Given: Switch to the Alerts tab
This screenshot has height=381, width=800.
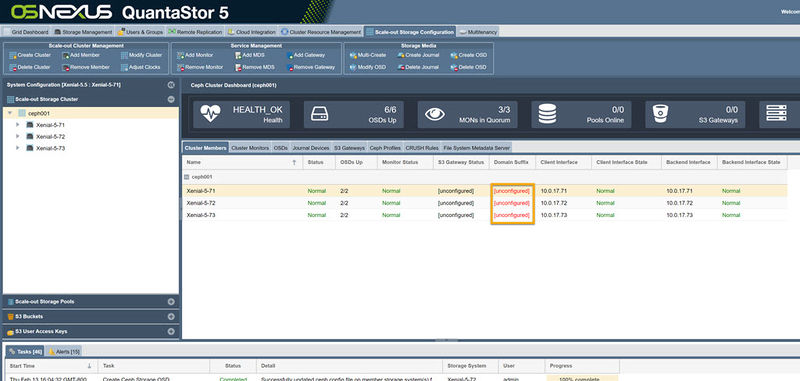Looking at the screenshot, I should (63, 351).
